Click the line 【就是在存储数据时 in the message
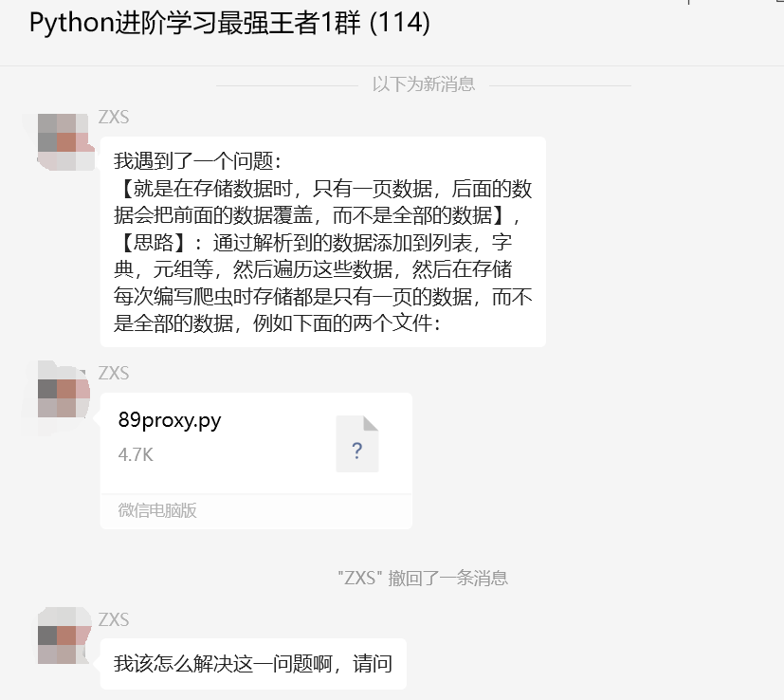784x700 pixels. coord(324,189)
